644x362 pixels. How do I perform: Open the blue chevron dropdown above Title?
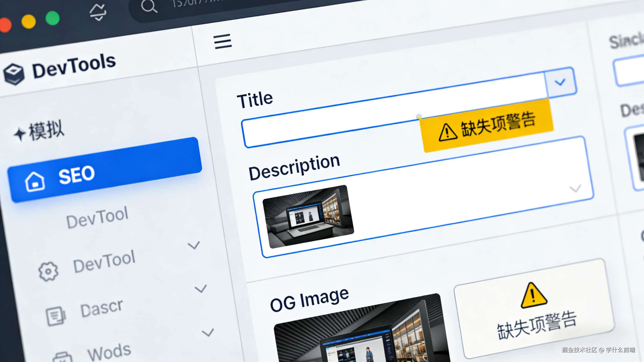point(560,82)
